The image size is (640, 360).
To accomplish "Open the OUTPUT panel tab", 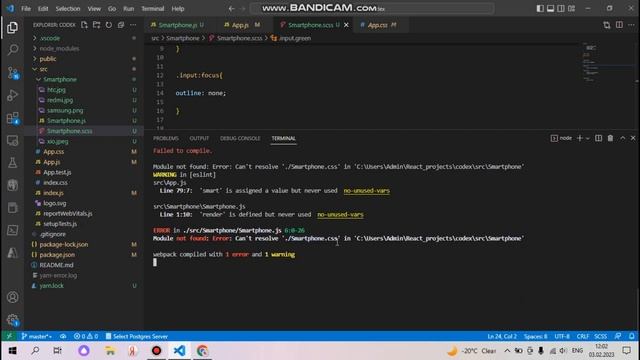I will [x=199, y=138].
